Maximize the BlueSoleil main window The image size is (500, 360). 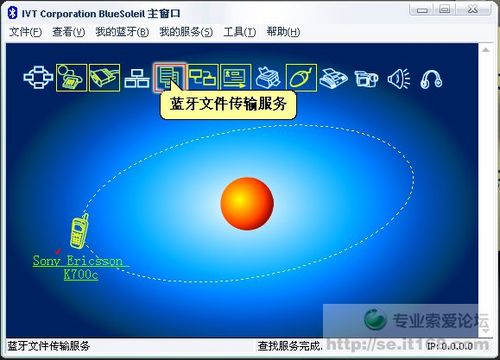[445, 9]
